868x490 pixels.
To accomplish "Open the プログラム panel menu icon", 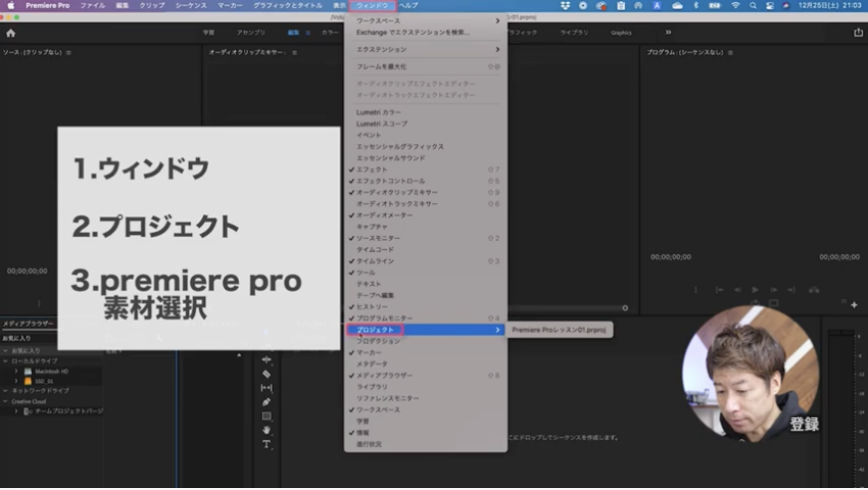I will click(731, 53).
